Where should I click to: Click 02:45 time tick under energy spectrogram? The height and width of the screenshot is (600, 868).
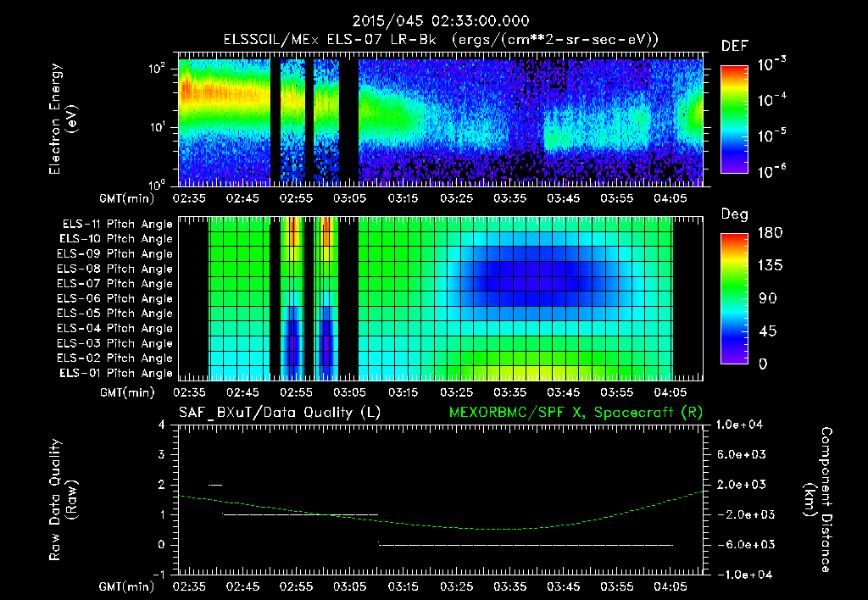(x=242, y=198)
